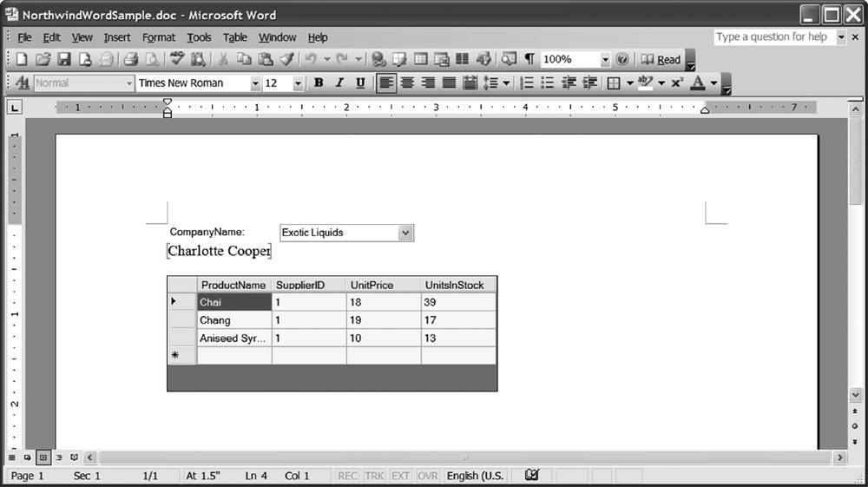The image size is (868, 487).
Task: Expand CompanyName Exotic Liquids combo box
Action: click(x=405, y=233)
